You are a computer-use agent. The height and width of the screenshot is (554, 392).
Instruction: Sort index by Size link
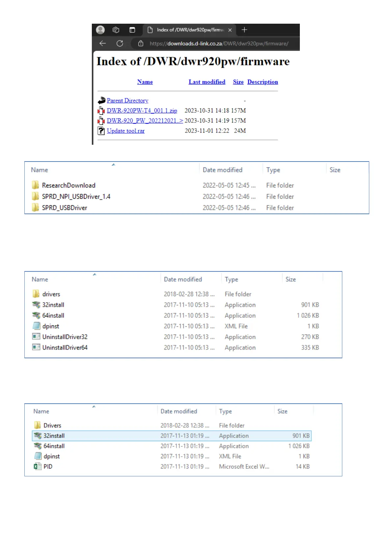pyautogui.click(x=238, y=82)
